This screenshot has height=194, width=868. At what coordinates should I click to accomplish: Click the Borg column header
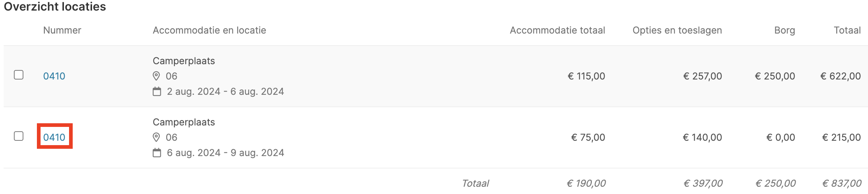pos(785,30)
